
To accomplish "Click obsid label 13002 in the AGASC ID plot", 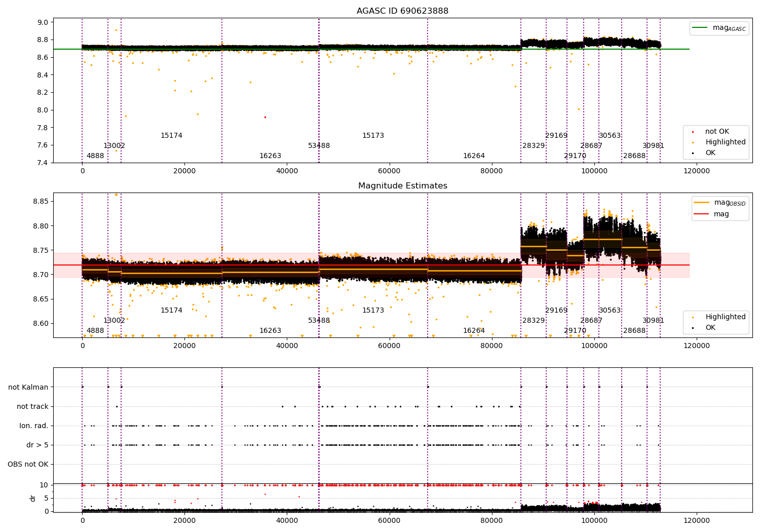I will tap(114, 146).
